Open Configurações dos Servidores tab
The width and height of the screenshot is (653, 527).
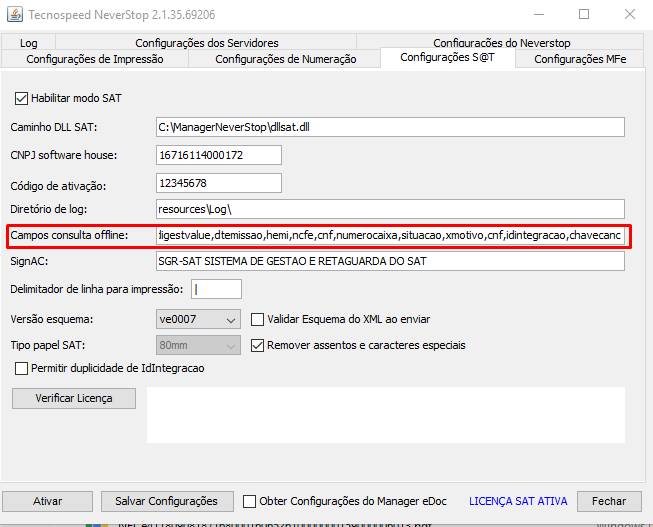[x=206, y=42]
